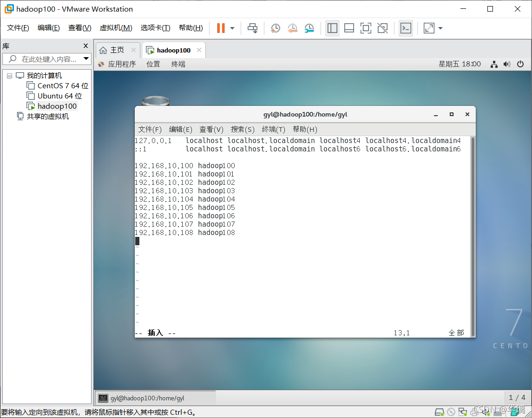The width and height of the screenshot is (532, 418).
Task: Open the 位置 menu in CentOS panel
Action: click(153, 64)
